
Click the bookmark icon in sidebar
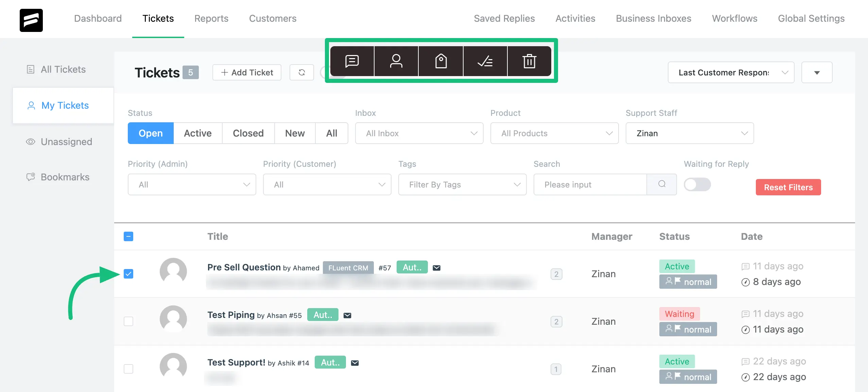[x=31, y=178]
